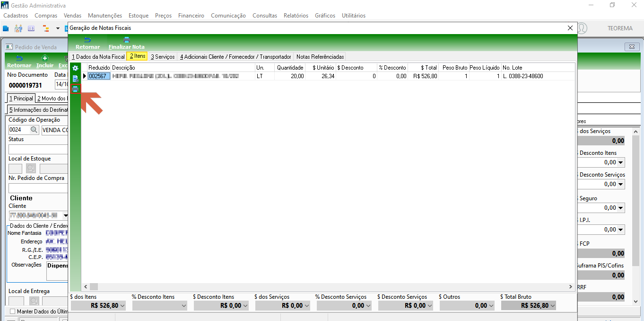Click the TEOREMA user label
The height and width of the screenshot is (321, 644).
(x=620, y=28)
